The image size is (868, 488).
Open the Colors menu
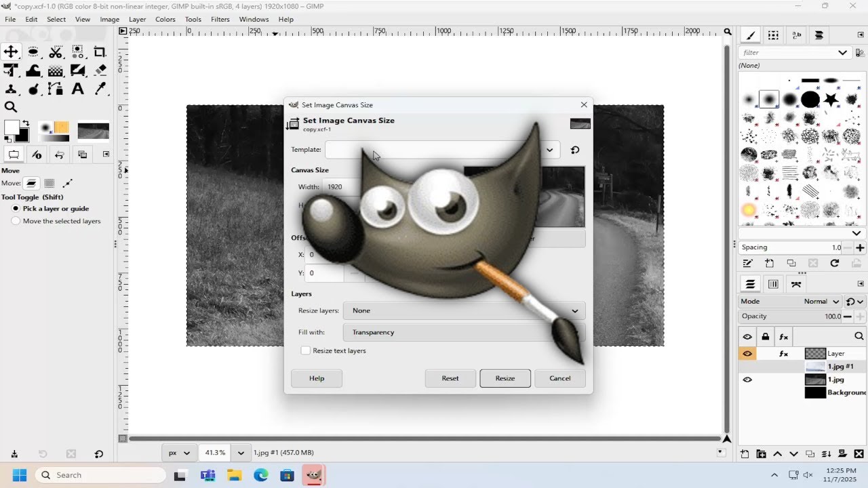(165, 20)
